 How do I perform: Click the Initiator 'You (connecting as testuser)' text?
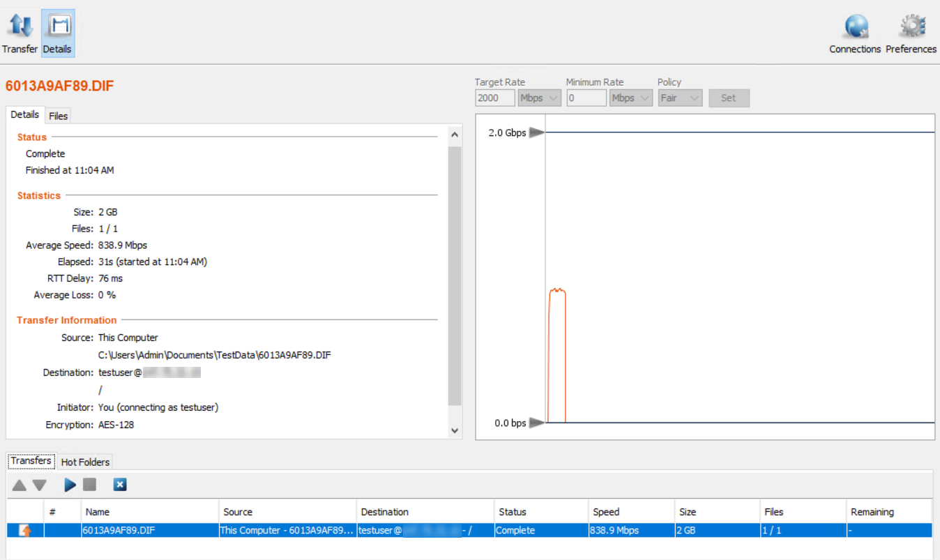point(158,407)
